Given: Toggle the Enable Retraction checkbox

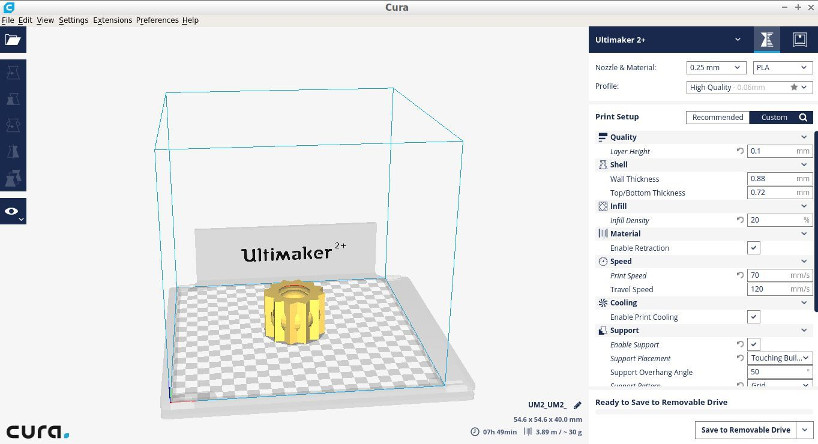Looking at the screenshot, I should pos(754,248).
